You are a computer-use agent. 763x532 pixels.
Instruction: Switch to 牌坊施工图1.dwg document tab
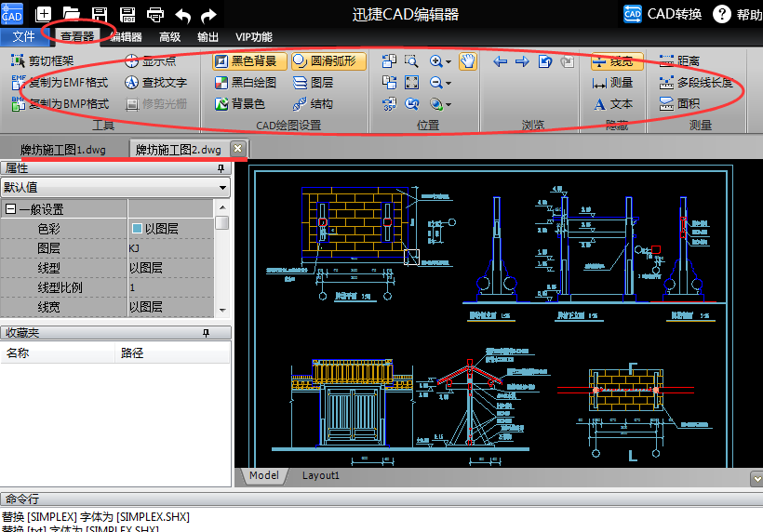pyautogui.click(x=63, y=150)
